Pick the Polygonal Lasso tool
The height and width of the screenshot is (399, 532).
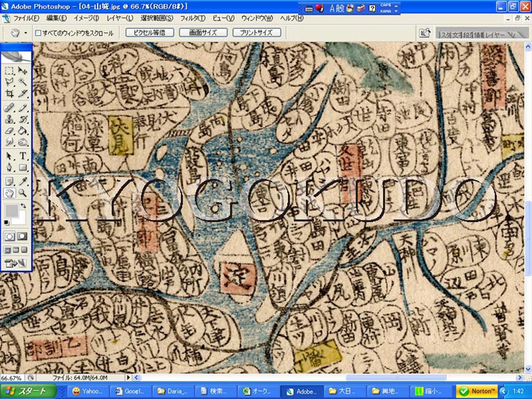tap(9, 82)
